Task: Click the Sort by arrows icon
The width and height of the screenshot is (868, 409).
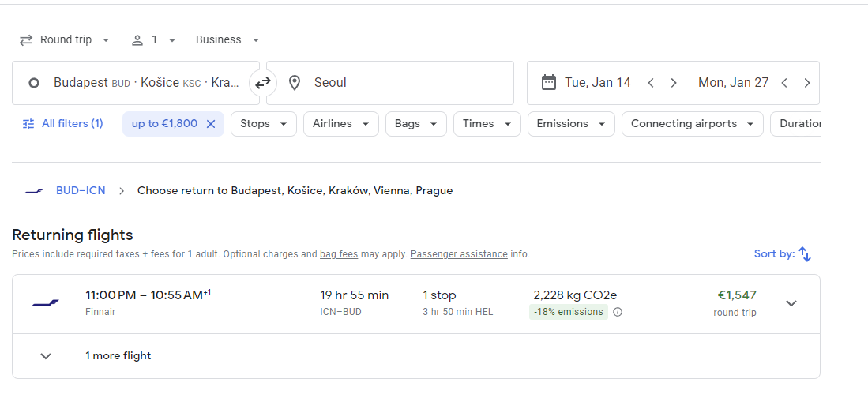Action: 805,254
